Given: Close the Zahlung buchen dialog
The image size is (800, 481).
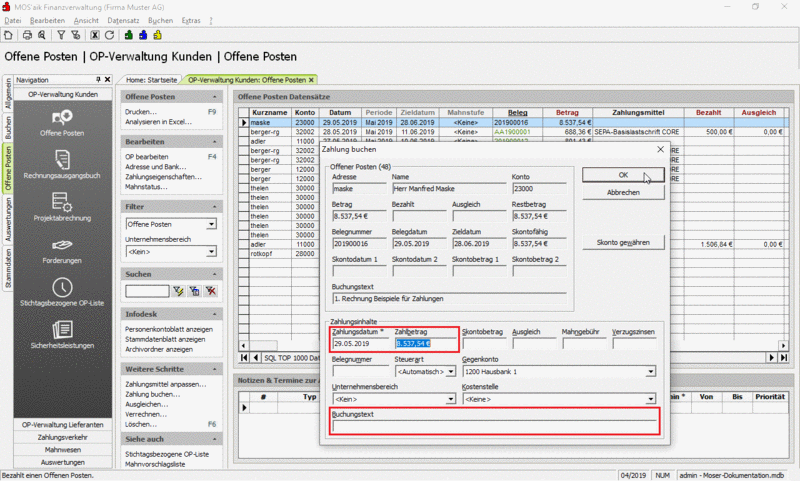Looking at the screenshot, I should tap(660, 149).
